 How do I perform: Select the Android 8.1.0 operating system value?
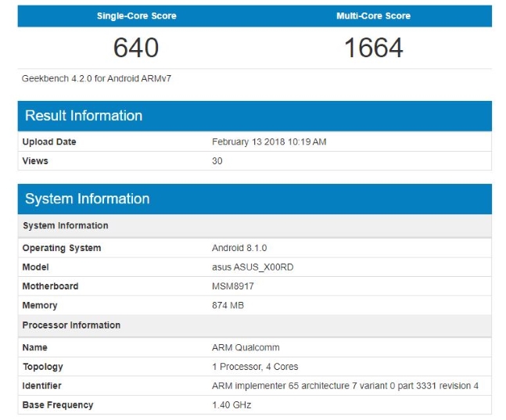[239, 248]
